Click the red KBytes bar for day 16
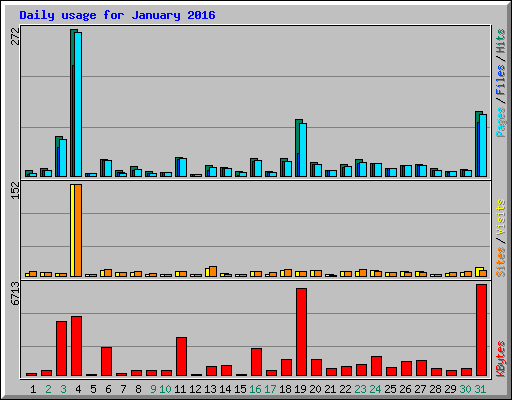This screenshot has width=512, height=400. [x=256, y=362]
